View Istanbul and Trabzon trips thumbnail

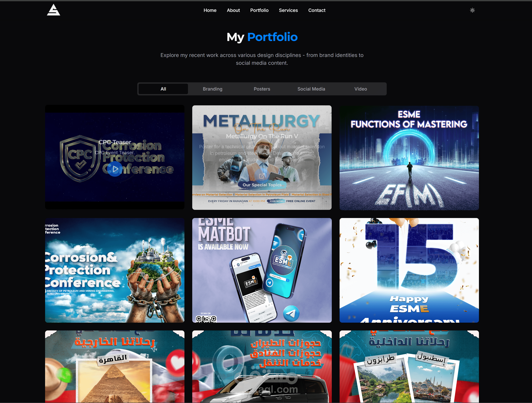coord(409,366)
